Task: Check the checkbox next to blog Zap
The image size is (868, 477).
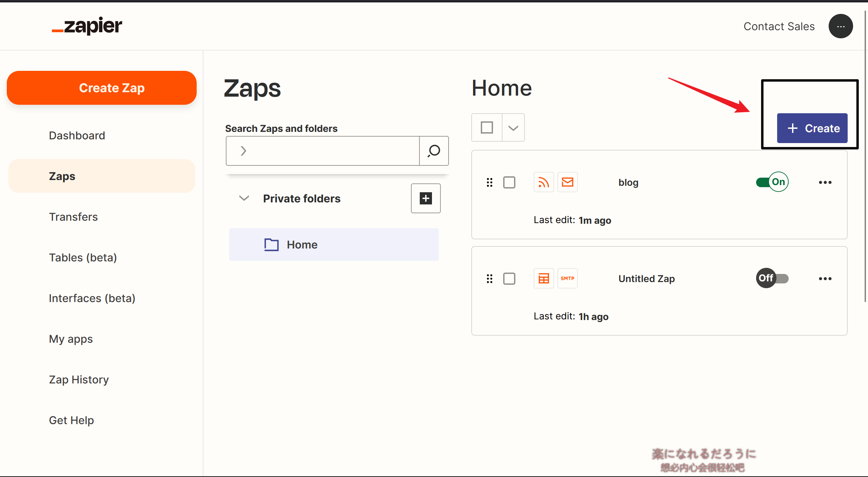Action: pos(509,182)
